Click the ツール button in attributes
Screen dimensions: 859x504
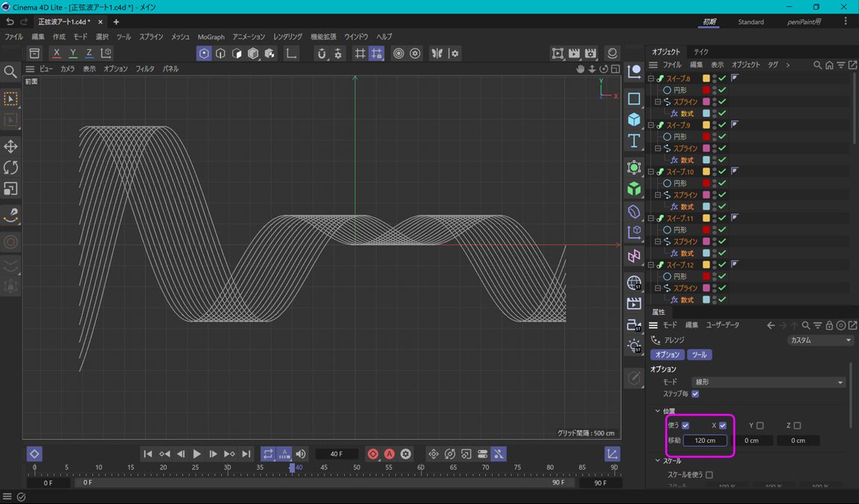(x=699, y=355)
